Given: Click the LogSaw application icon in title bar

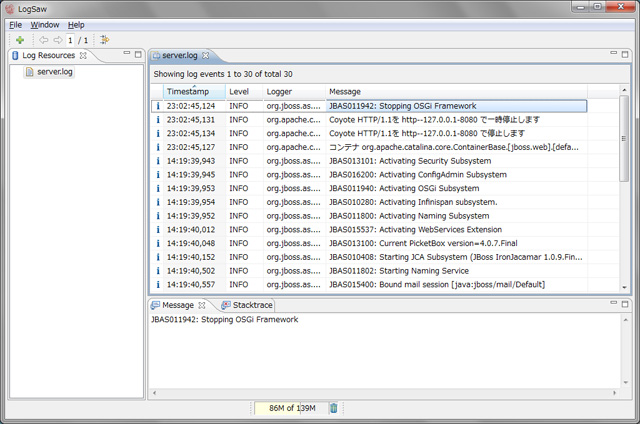Looking at the screenshot, I should tap(9, 9).
